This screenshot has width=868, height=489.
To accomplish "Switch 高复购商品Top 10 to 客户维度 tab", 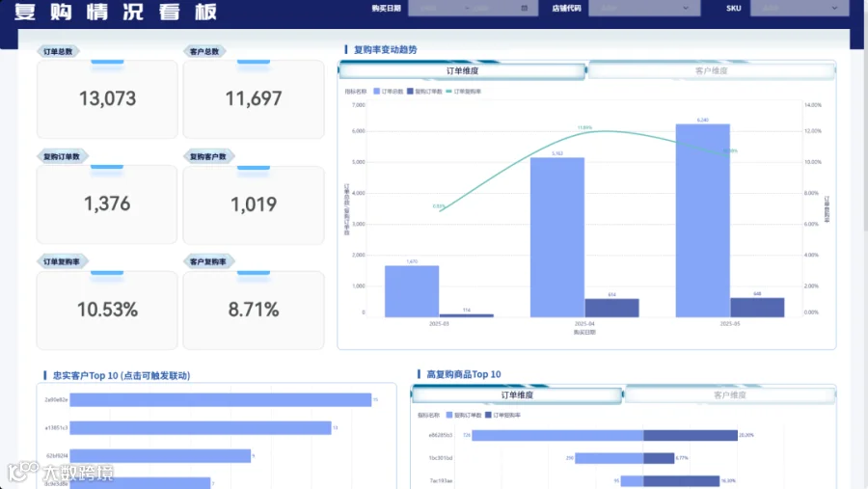I will pos(730,394).
